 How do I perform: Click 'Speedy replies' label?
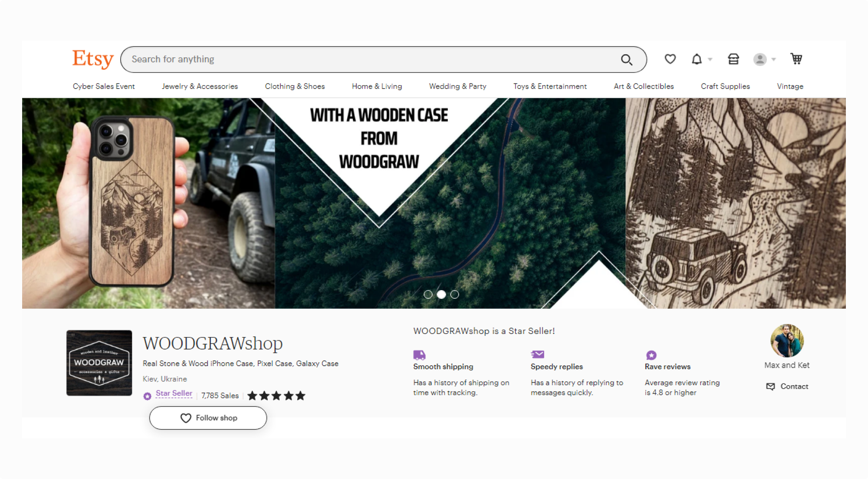click(556, 367)
